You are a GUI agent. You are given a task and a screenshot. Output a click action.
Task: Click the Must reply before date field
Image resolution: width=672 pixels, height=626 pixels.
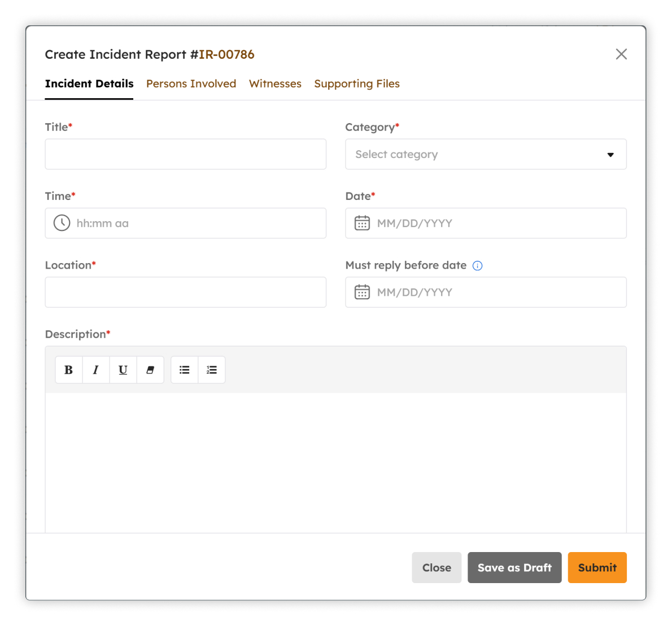point(486,292)
